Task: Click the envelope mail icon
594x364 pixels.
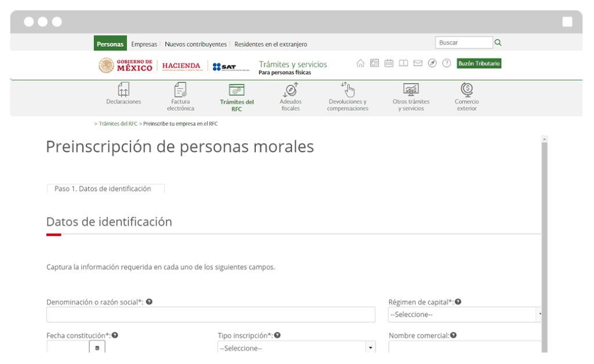Action: 418,63
